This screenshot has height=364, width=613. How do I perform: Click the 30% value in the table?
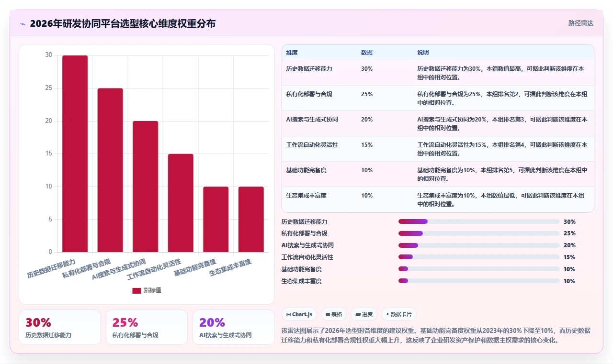point(367,69)
